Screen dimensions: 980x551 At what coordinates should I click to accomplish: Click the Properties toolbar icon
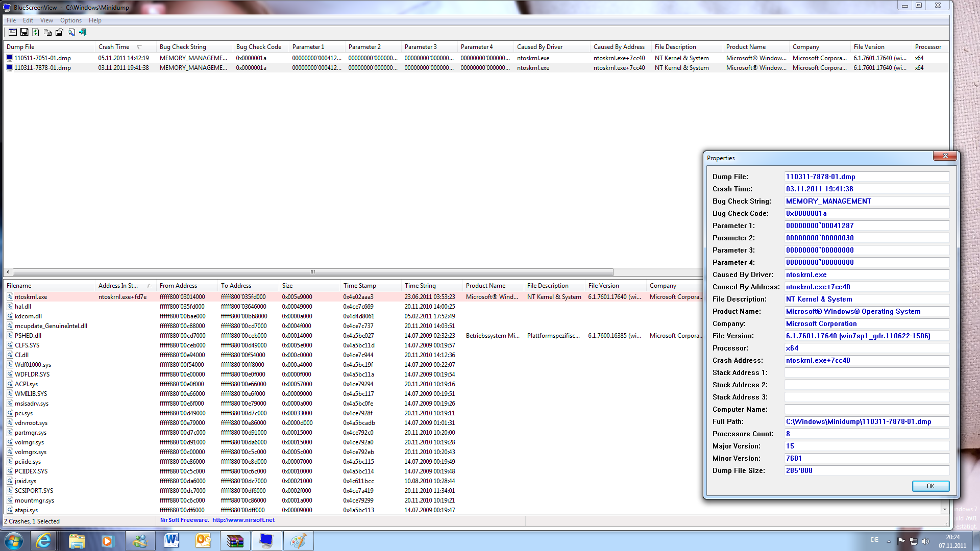coord(59,33)
